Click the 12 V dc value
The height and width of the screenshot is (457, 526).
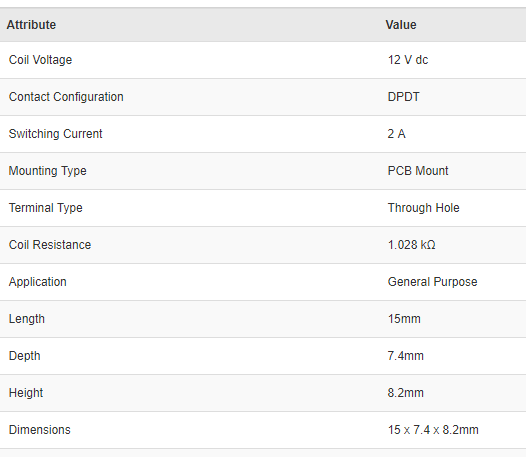tap(408, 60)
